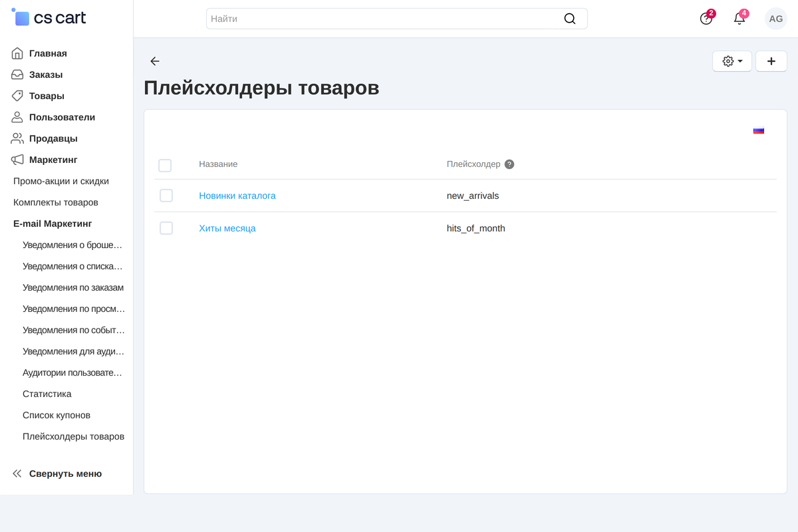The width and height of the screenshot is (798, 532).
Task: Click the Товары tag icon
Action: pyautogui.click(x=17, y=96)
